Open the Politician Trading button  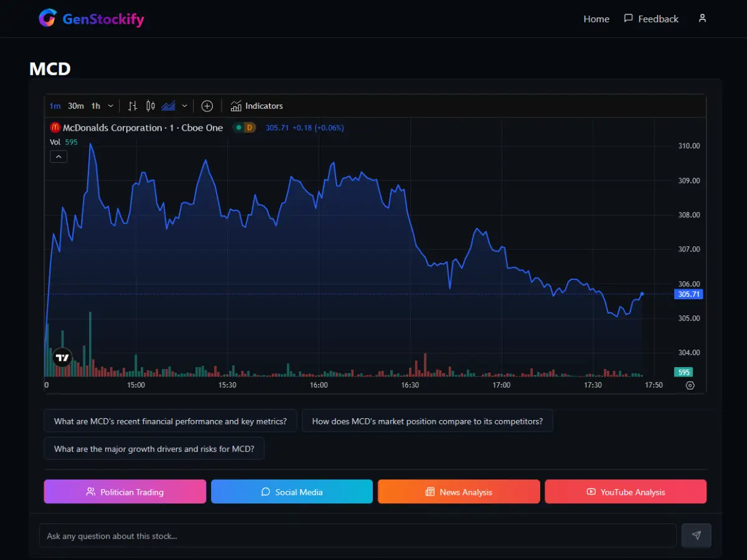125,492
